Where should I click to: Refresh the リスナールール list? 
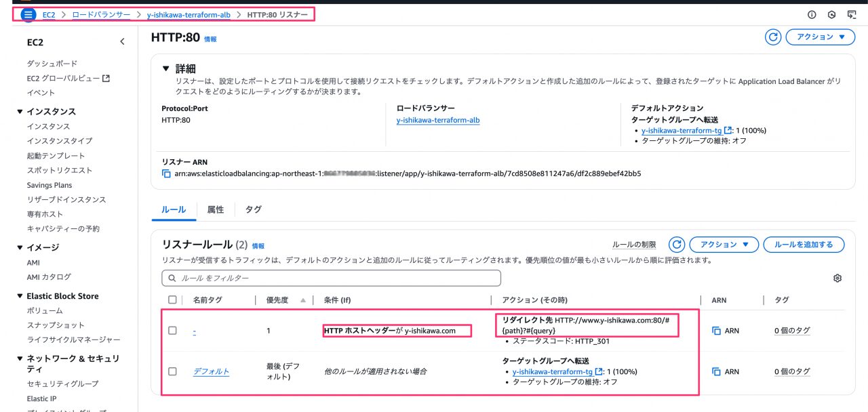click(x=676, y=245)
